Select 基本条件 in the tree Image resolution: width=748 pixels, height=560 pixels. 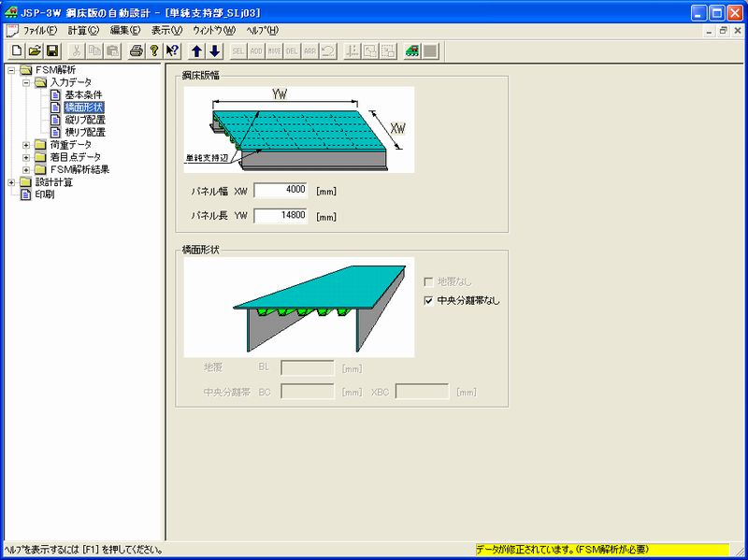[x=83, y=95]
